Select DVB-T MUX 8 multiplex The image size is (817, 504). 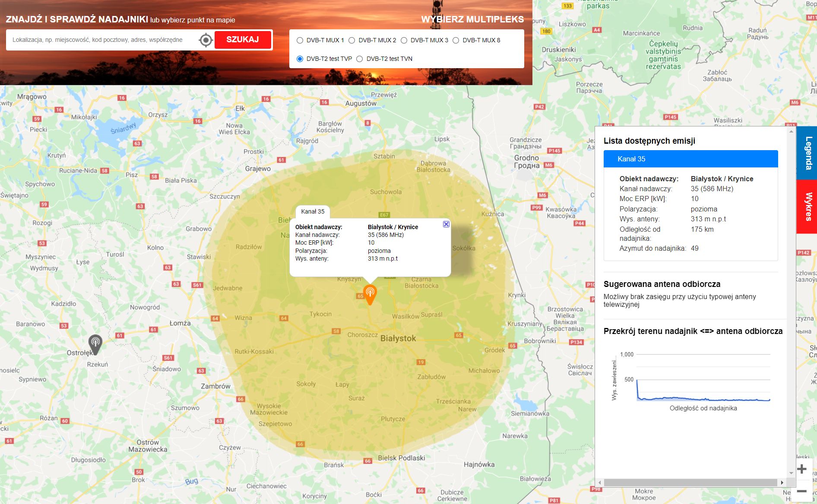tap(456, 40)
